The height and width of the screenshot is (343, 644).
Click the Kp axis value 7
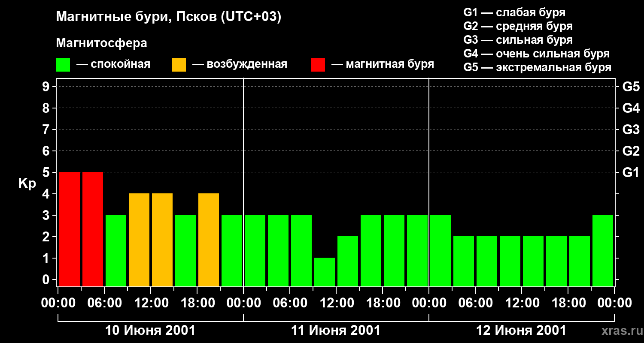[47, 129]
